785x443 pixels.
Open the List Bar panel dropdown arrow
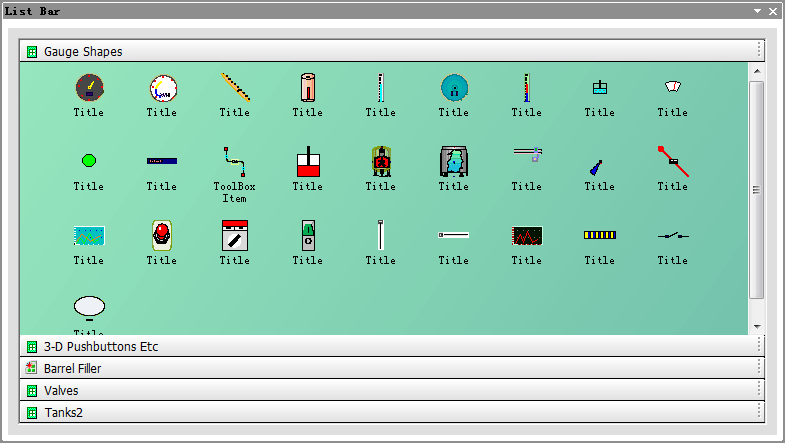[759, 11]
